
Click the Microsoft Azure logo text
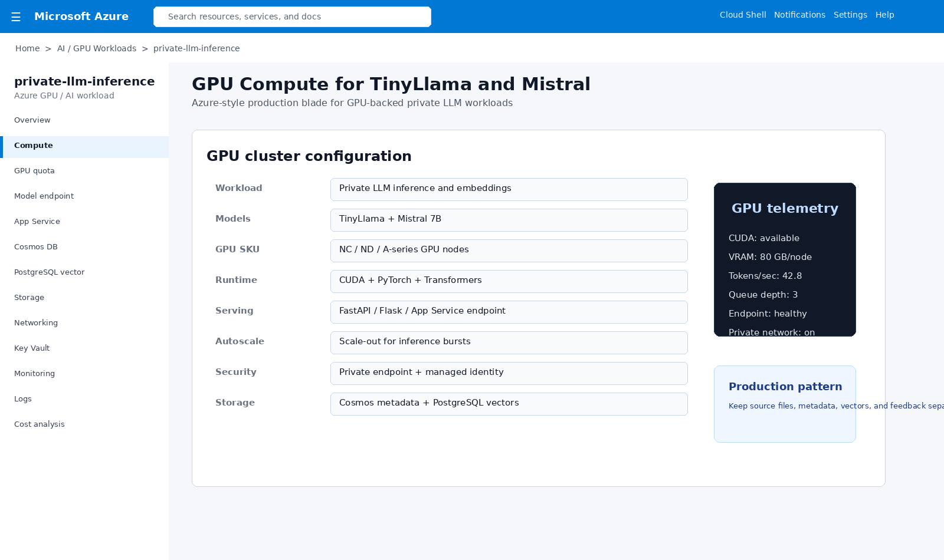click(81, 17)
